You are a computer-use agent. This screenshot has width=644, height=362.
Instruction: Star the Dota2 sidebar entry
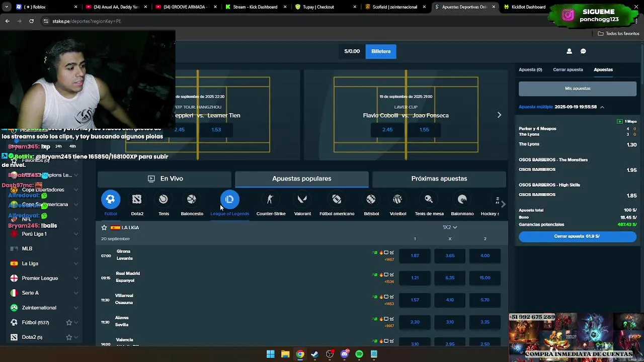click(x=69, y=337)
